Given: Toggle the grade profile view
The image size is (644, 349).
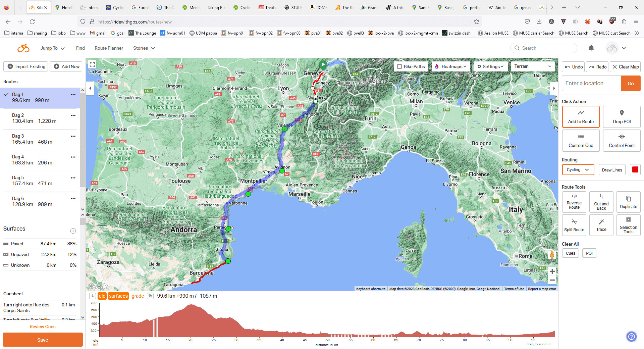Looking at the screenshot, I should click(x=138, y=296).
